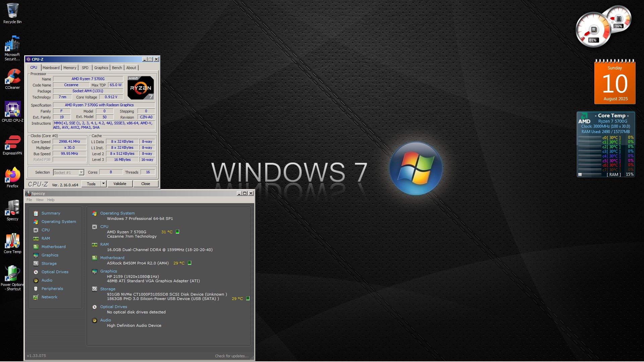Click motherboard temperature indicator square in Speccy
644x362 pixels.
click(x=190, y=263)
